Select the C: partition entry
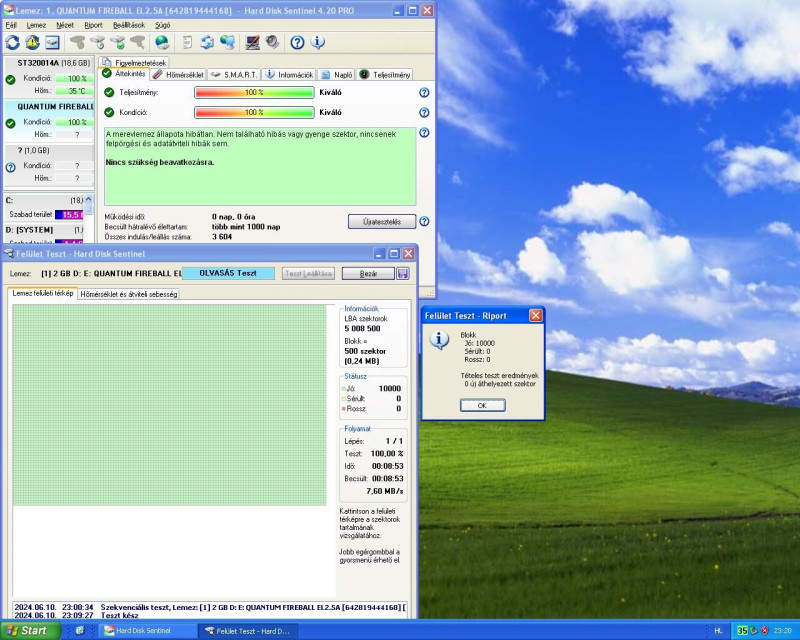The image size is (800, 640). [x=44, y=208]
